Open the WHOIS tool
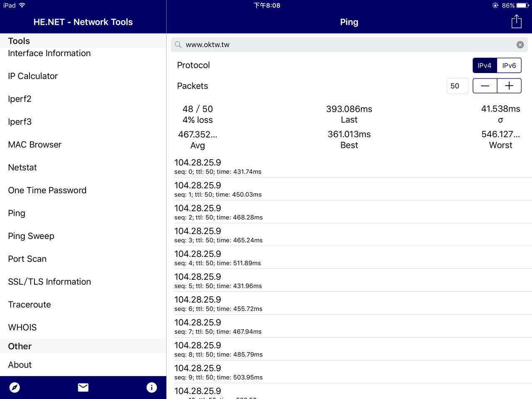 coord(83,328)
